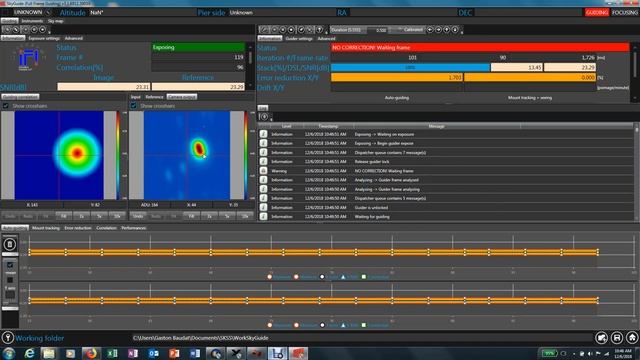Open Excel from the taskbar

tap(112, 353)
